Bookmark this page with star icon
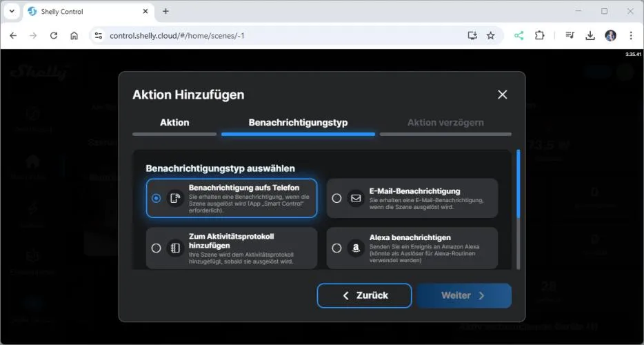This screenshot has width=644, height=345. point(490,35)
